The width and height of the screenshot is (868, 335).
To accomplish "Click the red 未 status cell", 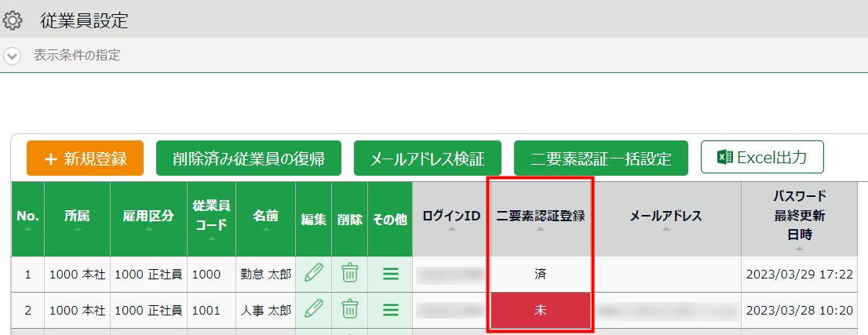I will 540,310.
